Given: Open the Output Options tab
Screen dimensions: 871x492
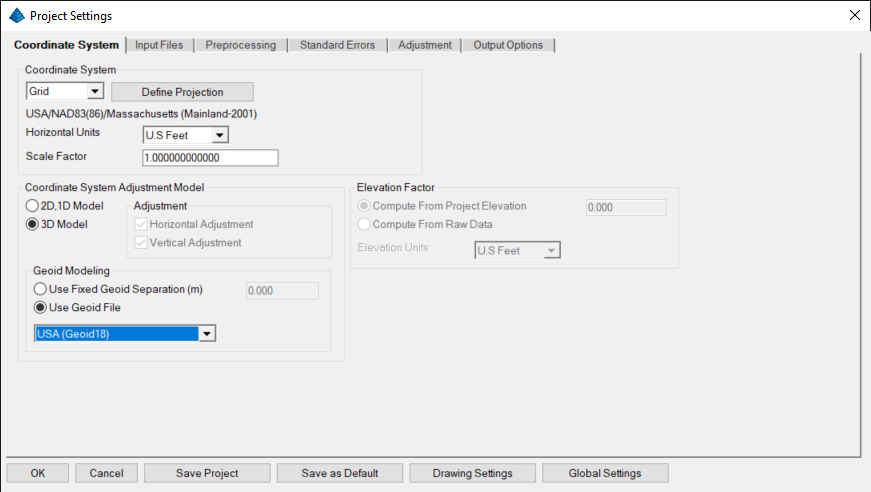Looking at the screenshot, I should pyautogui.click(x=508, y=45).
